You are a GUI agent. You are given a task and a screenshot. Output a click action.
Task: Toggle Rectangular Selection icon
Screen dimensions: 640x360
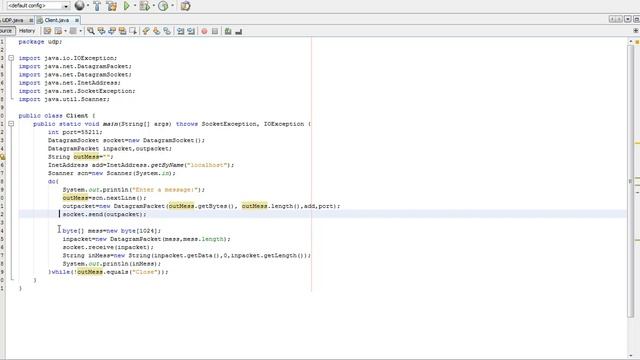(133, 31)
